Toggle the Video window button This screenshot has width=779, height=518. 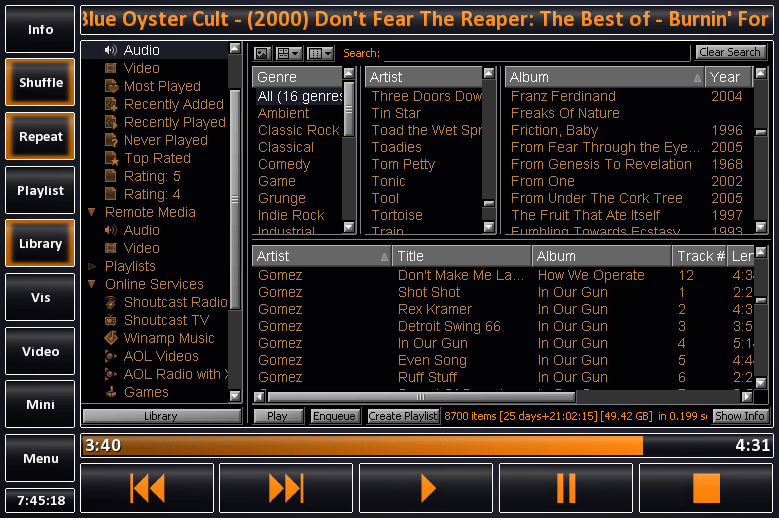coord(40,351)
